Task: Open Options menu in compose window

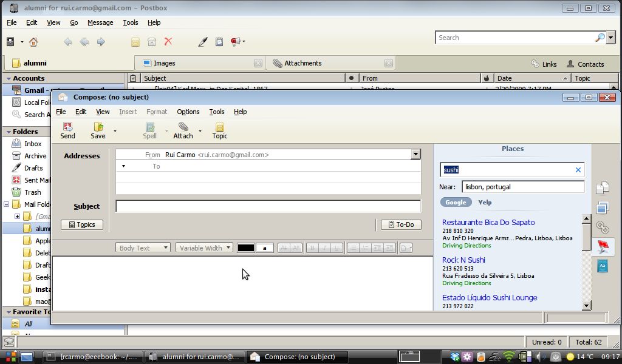Action: pos(188,112)
